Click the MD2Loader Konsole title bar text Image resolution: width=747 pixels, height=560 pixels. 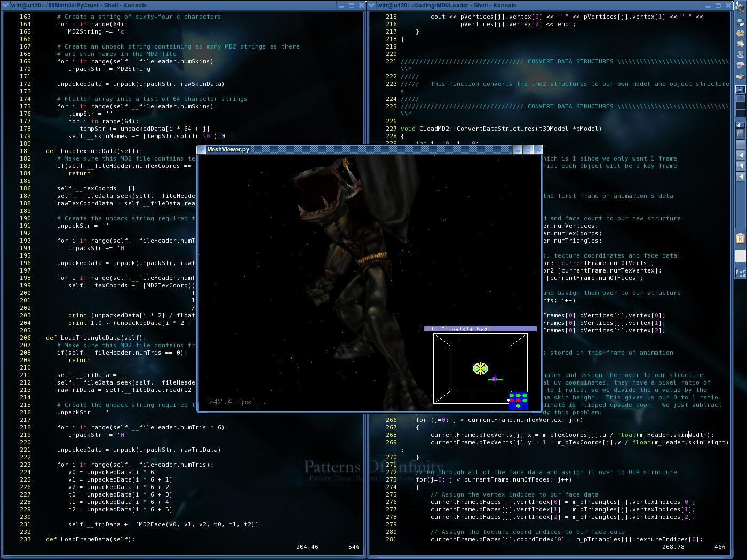(447, 5)
